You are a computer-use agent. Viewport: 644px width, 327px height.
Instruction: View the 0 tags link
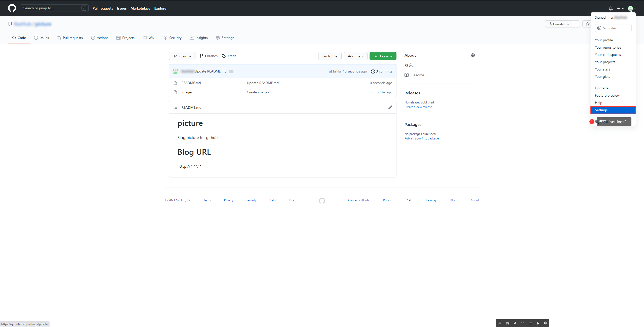click(x=229, y=56)
